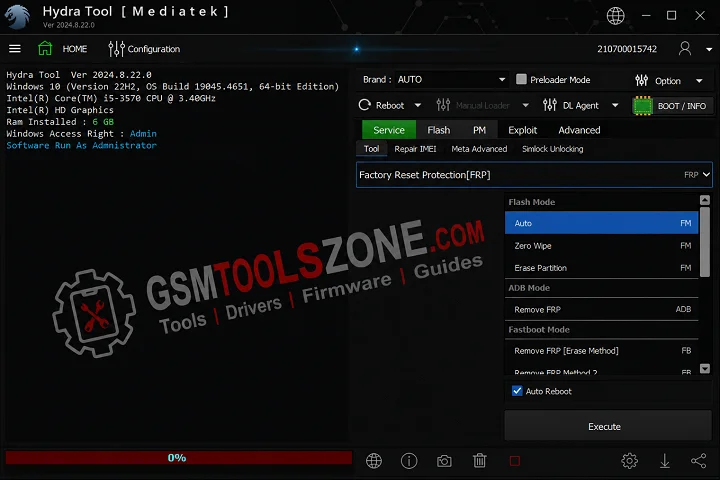Click account number 210700015742
Screen dimensions: 720x480
click(627, 49)
